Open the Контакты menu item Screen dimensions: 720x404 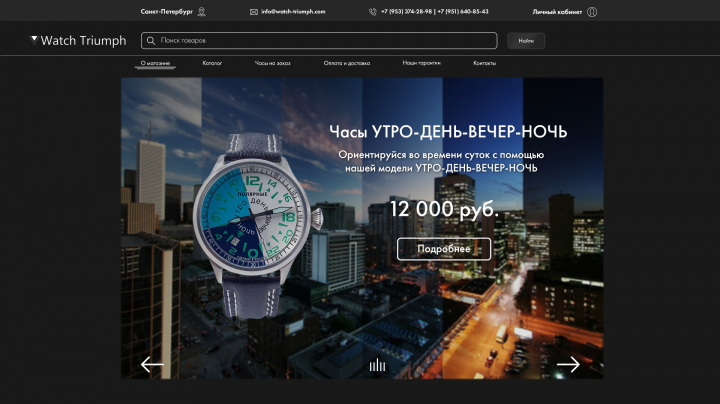tap(484, 63)
